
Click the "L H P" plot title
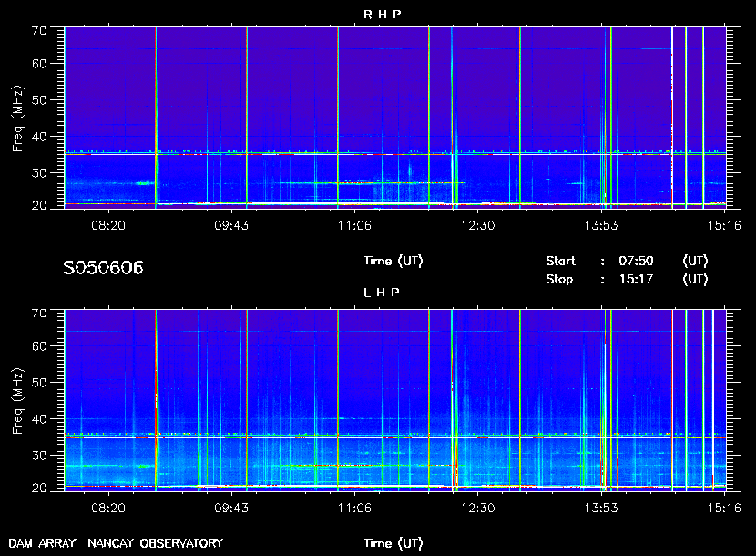pyautogui.click(x=382, y=293)
